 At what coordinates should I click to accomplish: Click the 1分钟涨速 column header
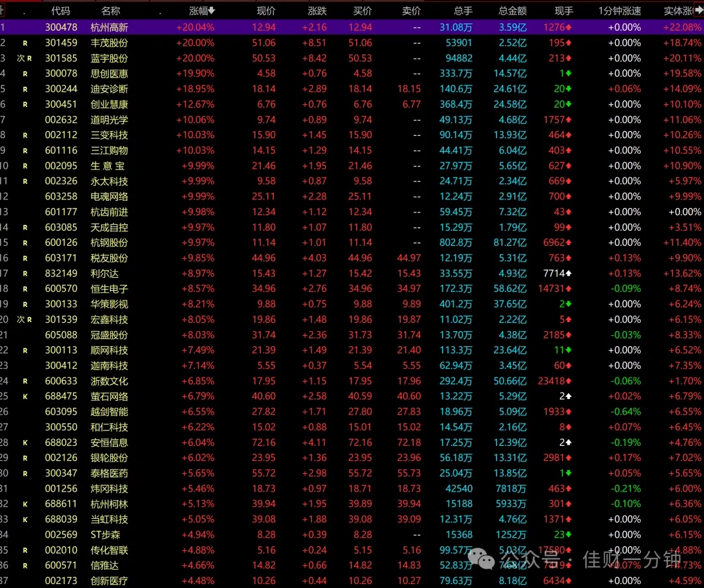pyautogui.click(x=620, y=11)
